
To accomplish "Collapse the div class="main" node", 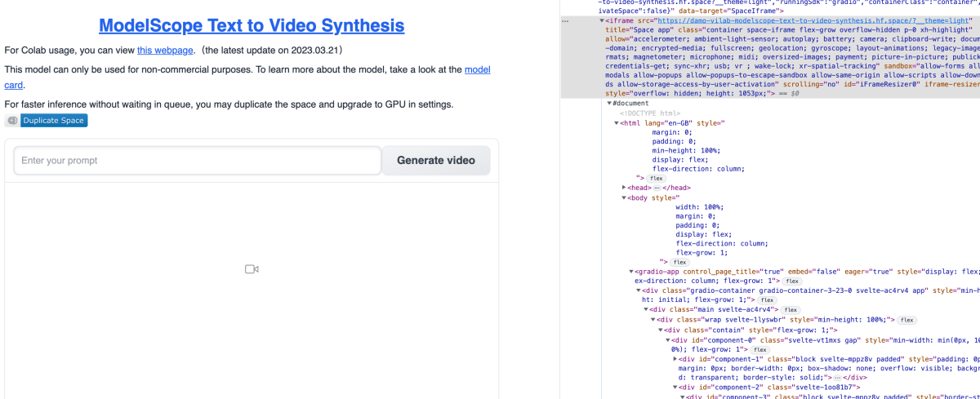I will tap(646, 309).
